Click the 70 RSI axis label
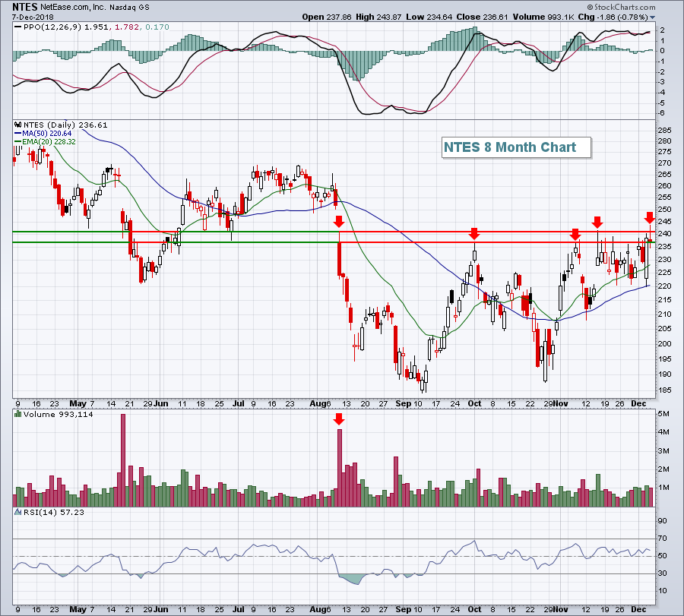 662,539
